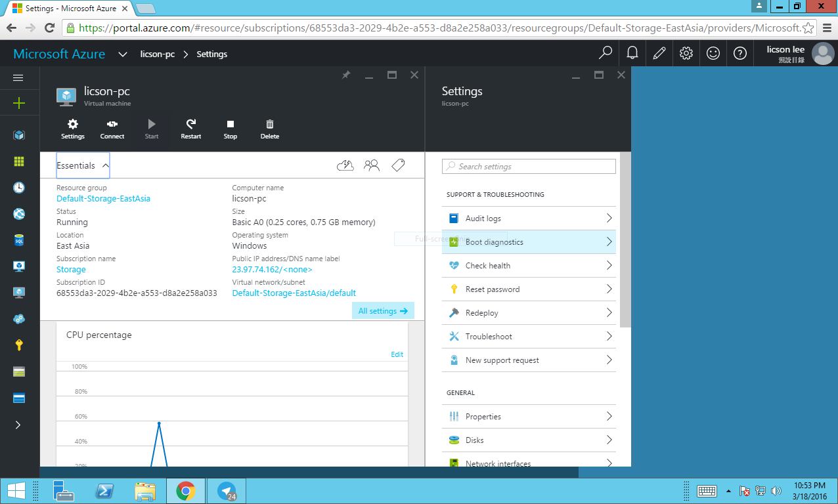Screen dimensions: 838x504
Task: Open Windows Start button on taskbar
Action: [16, 491]
